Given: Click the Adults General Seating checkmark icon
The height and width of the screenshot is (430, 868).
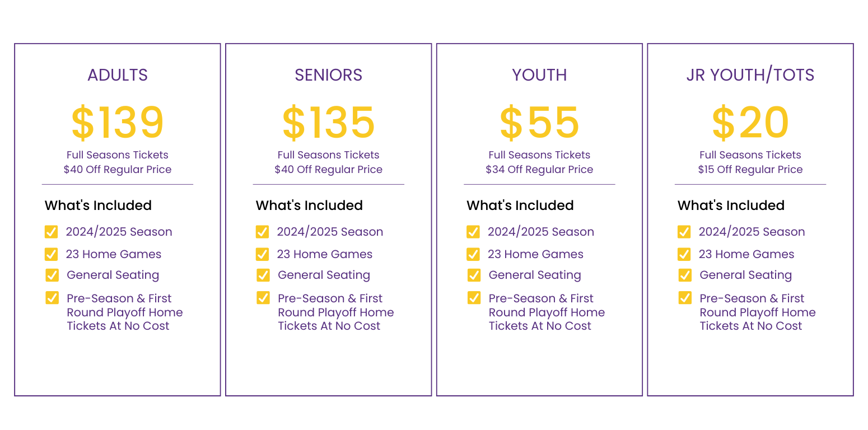Looking at the screenshot, I should point(52,275).
